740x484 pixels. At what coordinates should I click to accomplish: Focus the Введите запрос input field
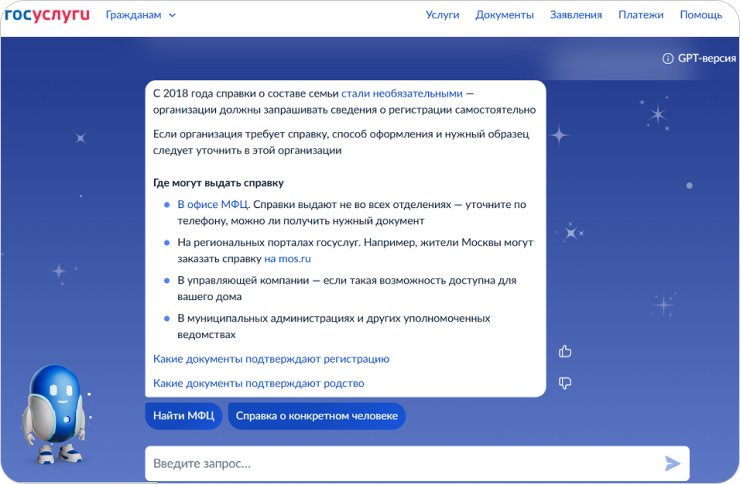400,464
